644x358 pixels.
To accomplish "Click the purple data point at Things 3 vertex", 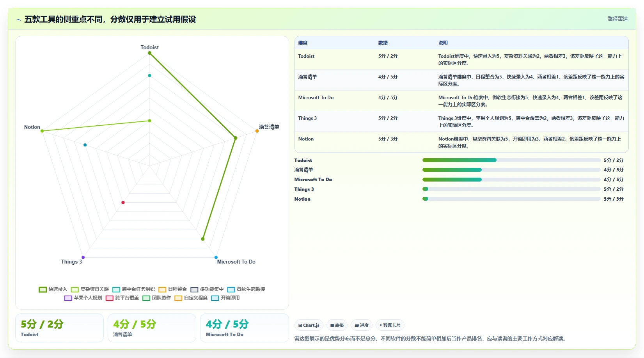I will pos(83,257).
